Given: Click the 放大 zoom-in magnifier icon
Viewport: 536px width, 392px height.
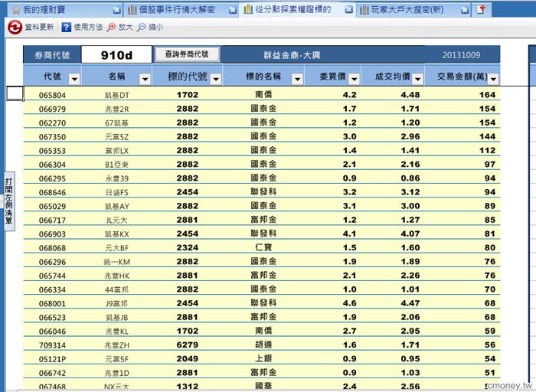Looking at the screenshot, I should click(x=111, y=28).
